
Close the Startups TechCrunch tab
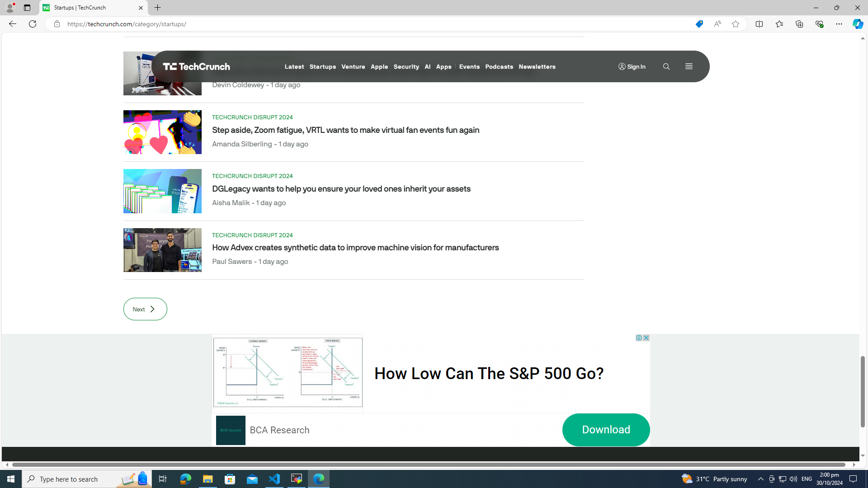[141, 8]
